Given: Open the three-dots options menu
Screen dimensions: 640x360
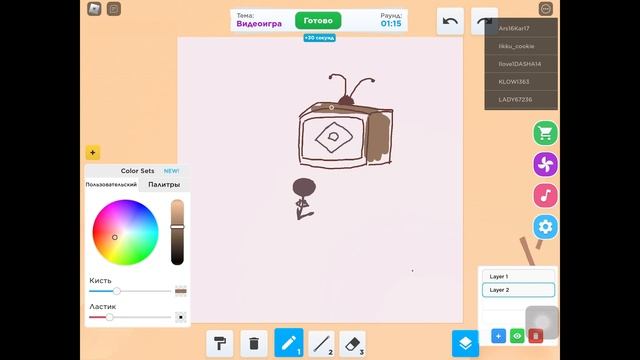Looking at the screenshot, I should [546, 9].
